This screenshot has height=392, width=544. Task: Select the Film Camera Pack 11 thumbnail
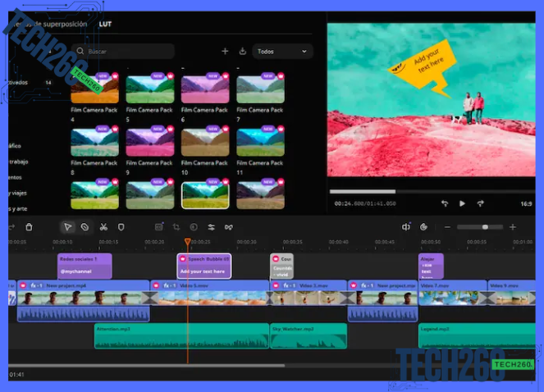(260, 142)
